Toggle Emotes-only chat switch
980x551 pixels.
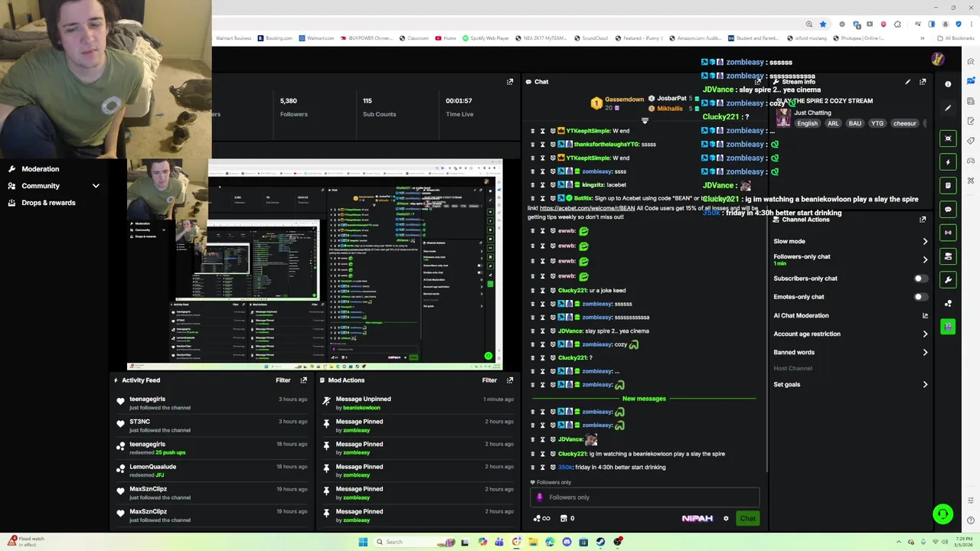(x=920, y=297)
